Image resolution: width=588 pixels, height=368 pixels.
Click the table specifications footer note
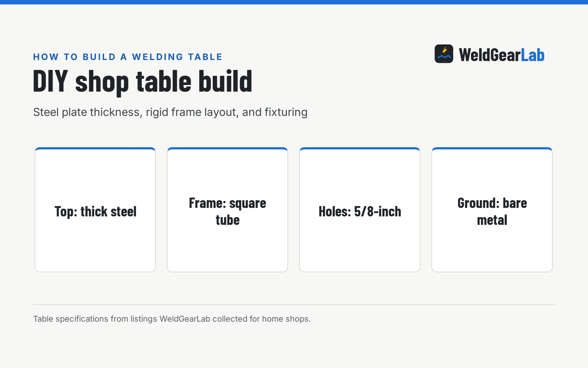(x=172, y=319)
